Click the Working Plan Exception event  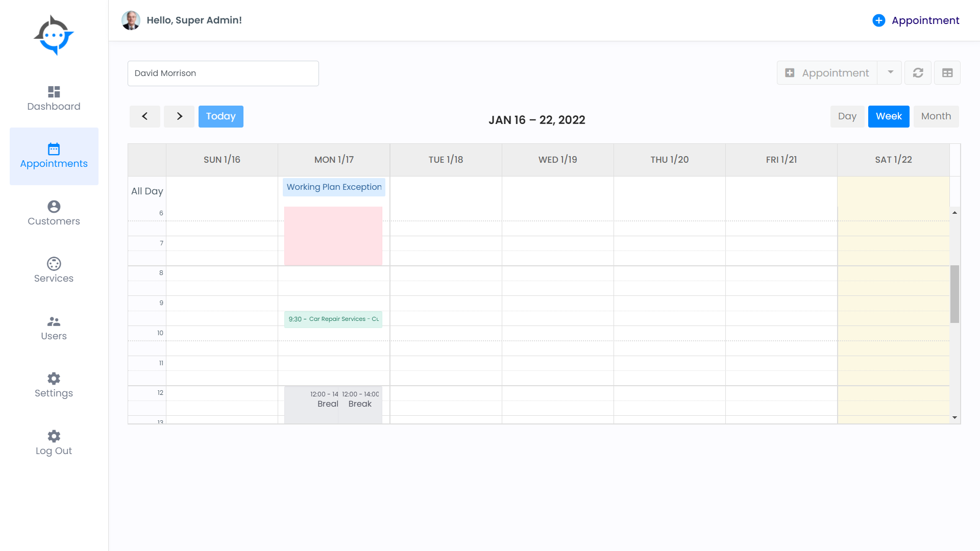click(x=334, y=187)
